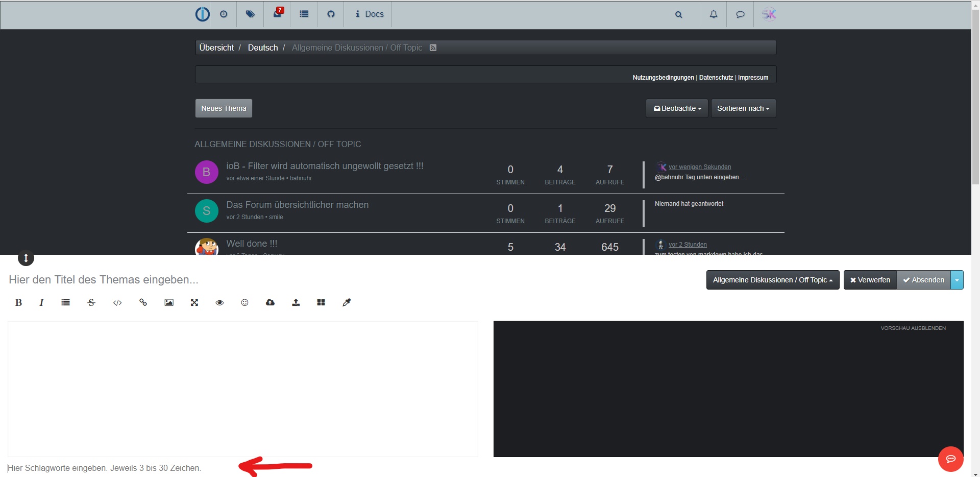The image size is (980, 477).
Task: Open the GitHub icon link
Action: (331, 14)
